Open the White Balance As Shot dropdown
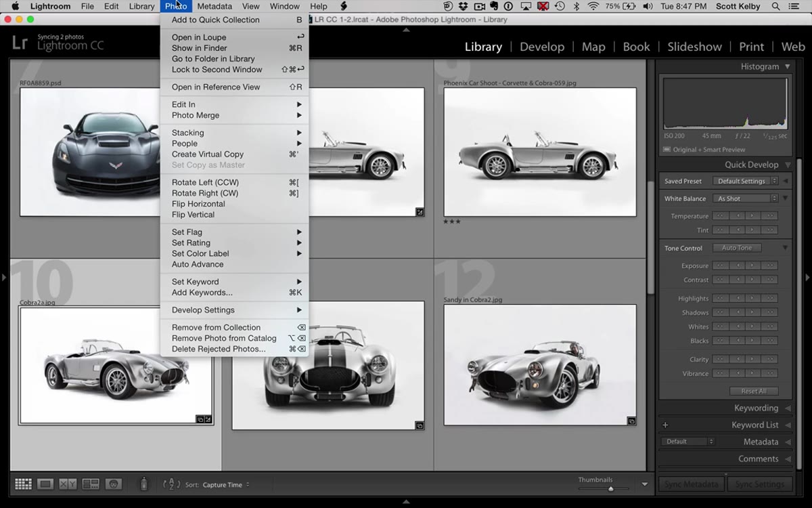This screenshot has height=508, width=812. click(x=746, y=198)
